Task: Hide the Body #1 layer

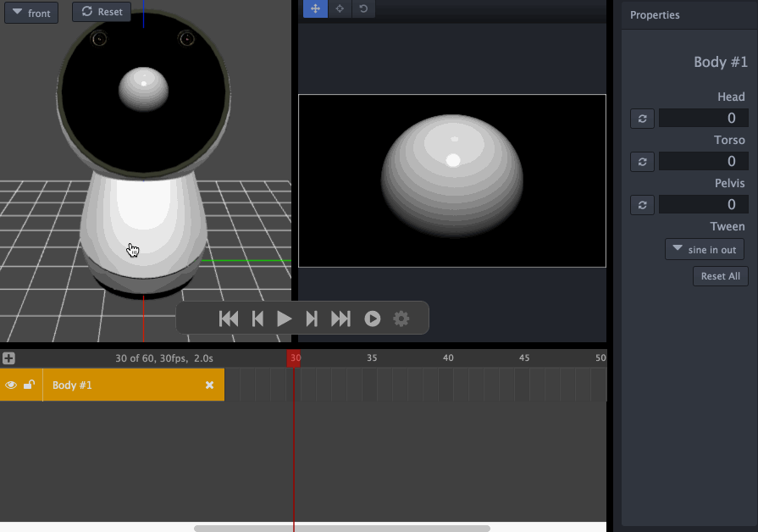Action: [11, 385]
